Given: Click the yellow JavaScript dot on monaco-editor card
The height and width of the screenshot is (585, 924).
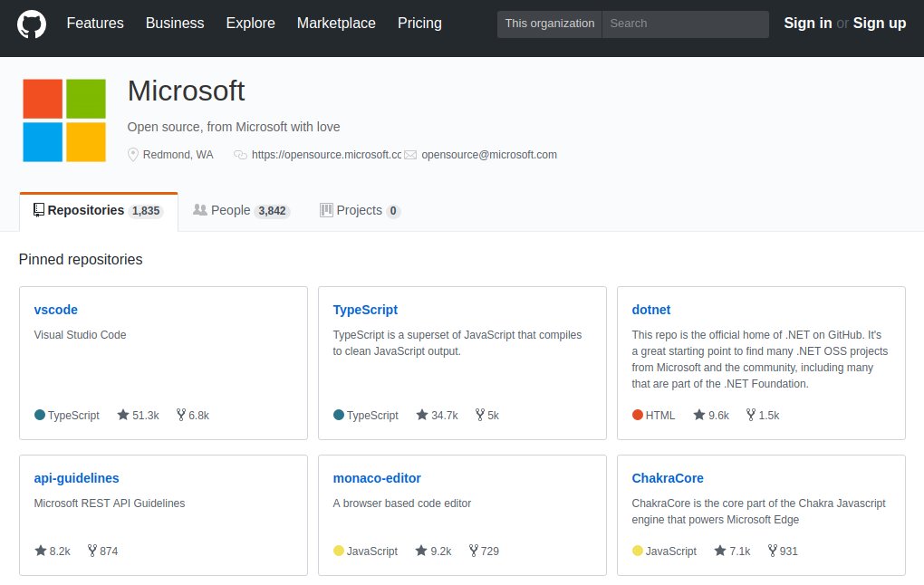Looking at the screenshot, I should (x=338, y=551).
